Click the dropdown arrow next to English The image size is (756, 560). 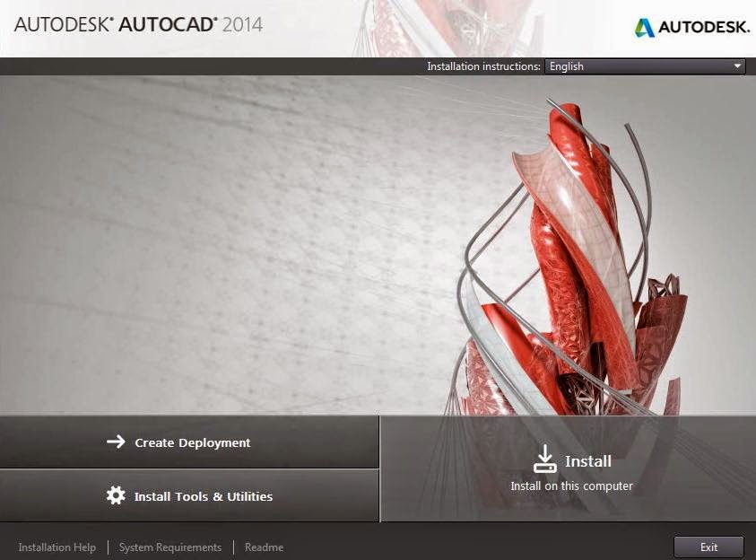737,66
